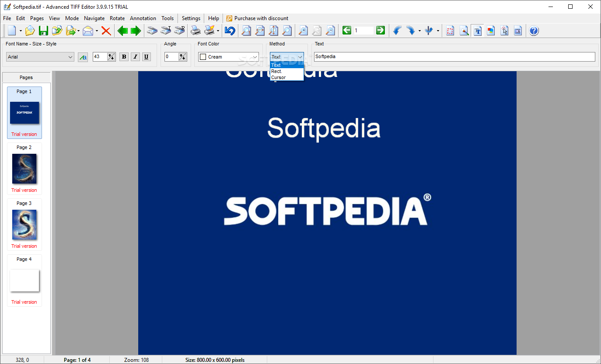Toggle Underline font style

147,57
